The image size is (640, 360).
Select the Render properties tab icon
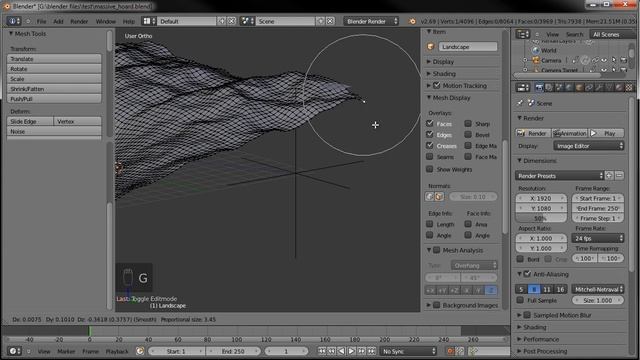[x=539, y=87]
